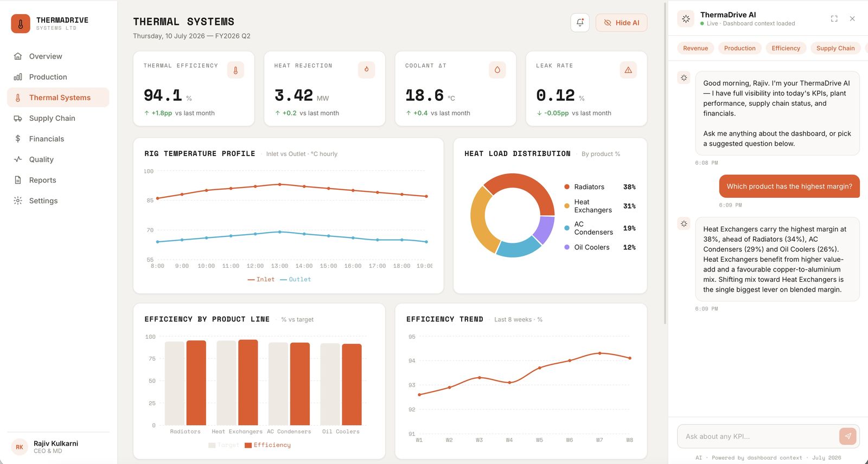Viewport: 868px width, 464px height.
Task: Click the Oil Coolers legend color dot
Action: 567,247
